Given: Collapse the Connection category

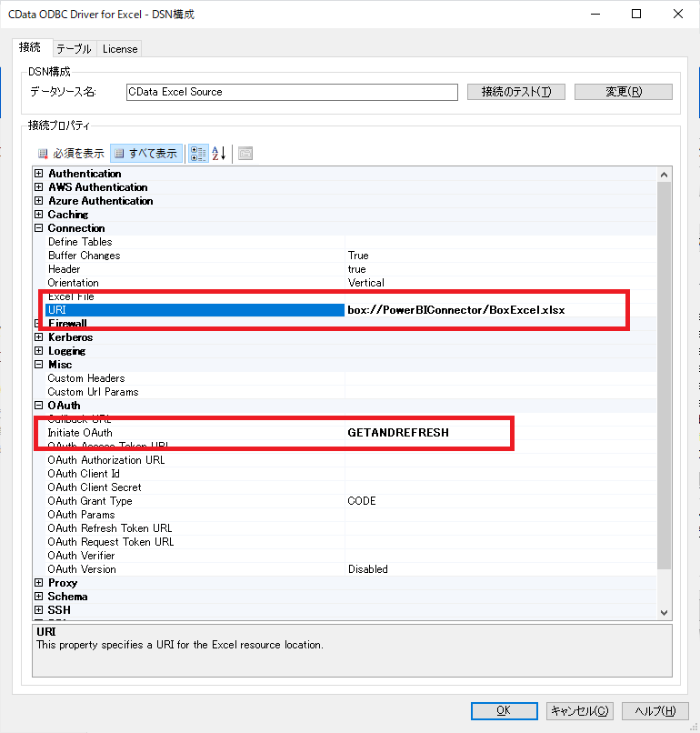Looking at the screenshot, I should (x=39, y=228).
